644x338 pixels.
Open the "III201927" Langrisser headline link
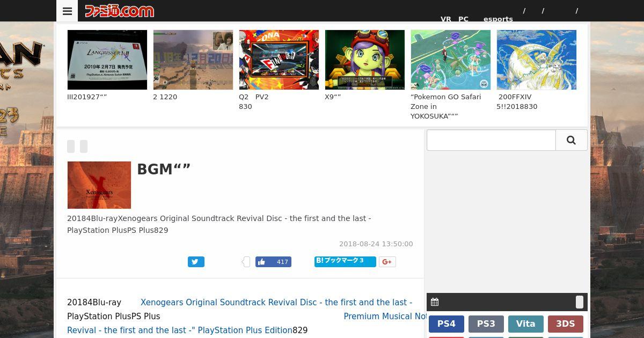tap(87, 97)
